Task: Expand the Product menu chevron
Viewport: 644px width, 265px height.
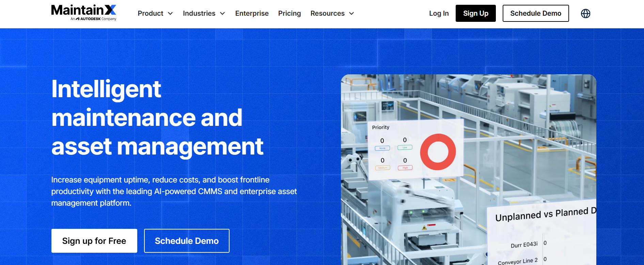Action: pyautogui.click(x=171, y=13)
